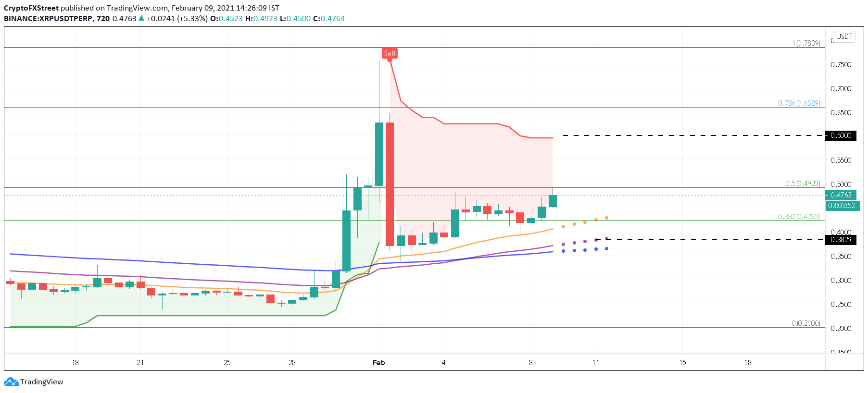This screenshot has height=393, width=868.
Task: Click the 15 date label on time axis
Action: tap(683, 363)
